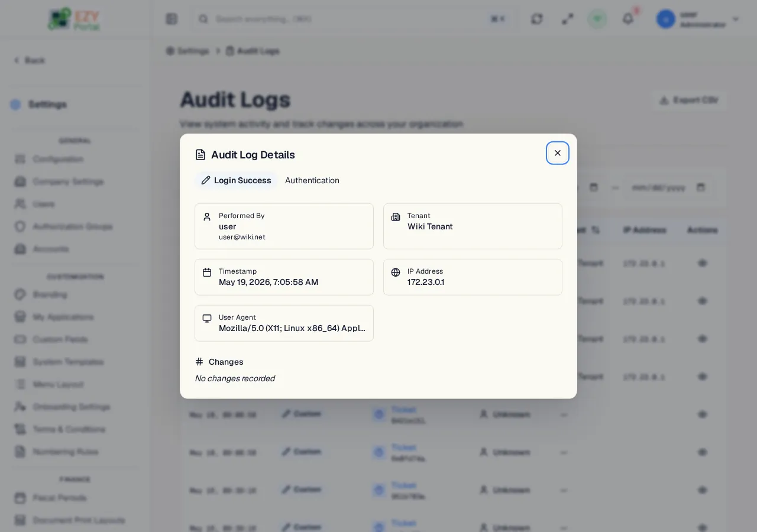The height and width of the screenshot is (532, 757).
Task: Click Audit Logs in the breadcrumb
Action: click(253, 51)
